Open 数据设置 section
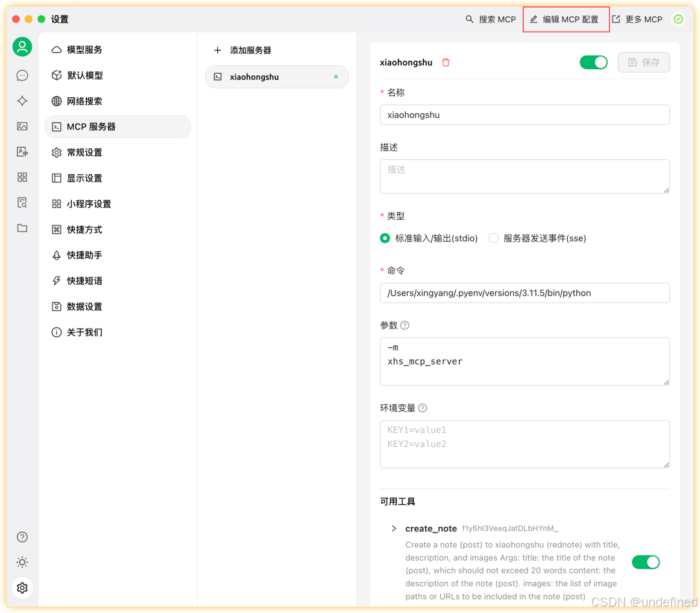 click(x=118, y=306)
